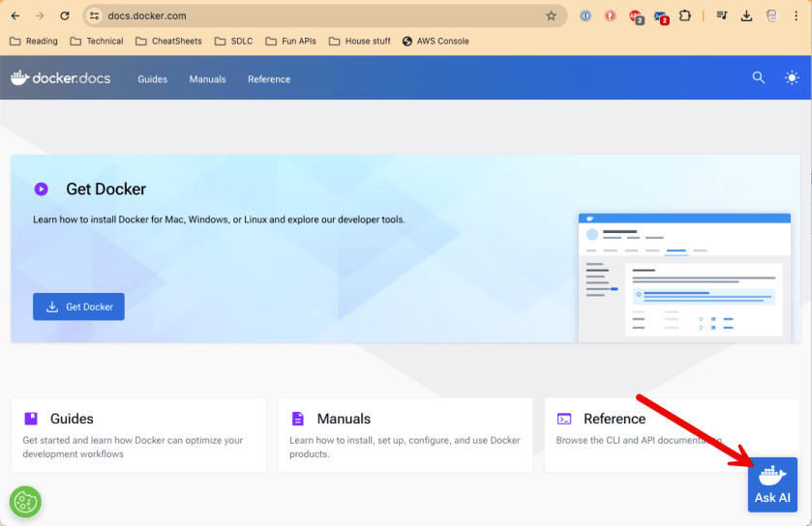Open the mail extension with red badge

point(661,17)
